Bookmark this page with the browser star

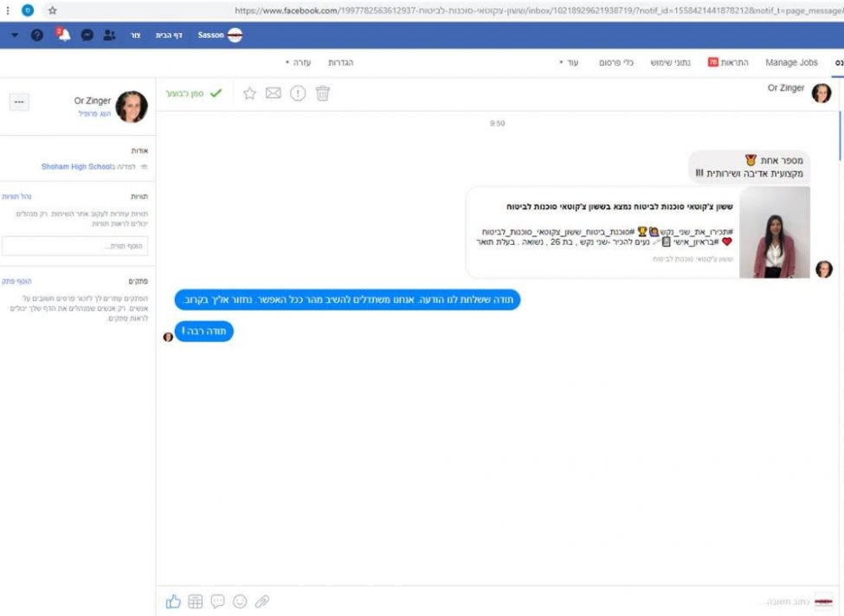(x=52, y=10)
